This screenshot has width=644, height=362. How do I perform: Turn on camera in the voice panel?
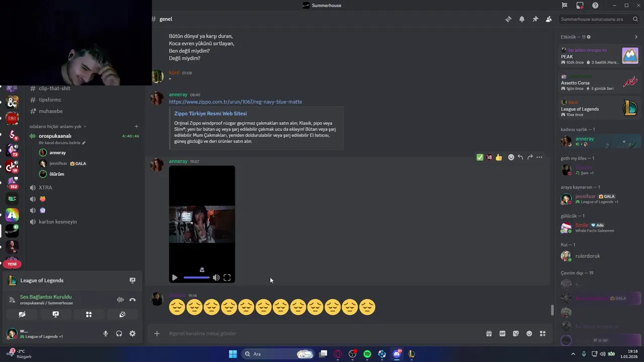click(x=22, y=314)
